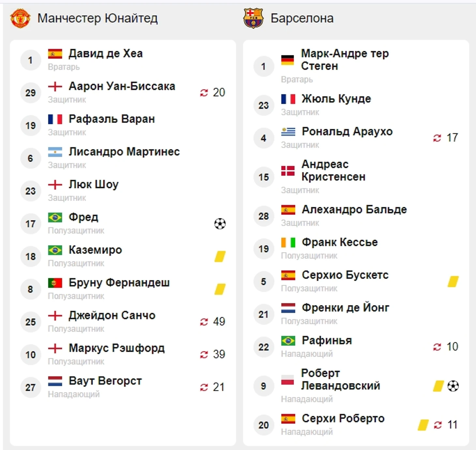Open player Давид де Хеа
The width and height of the screenshot is (476, 450).
click(x=106, y=54)
